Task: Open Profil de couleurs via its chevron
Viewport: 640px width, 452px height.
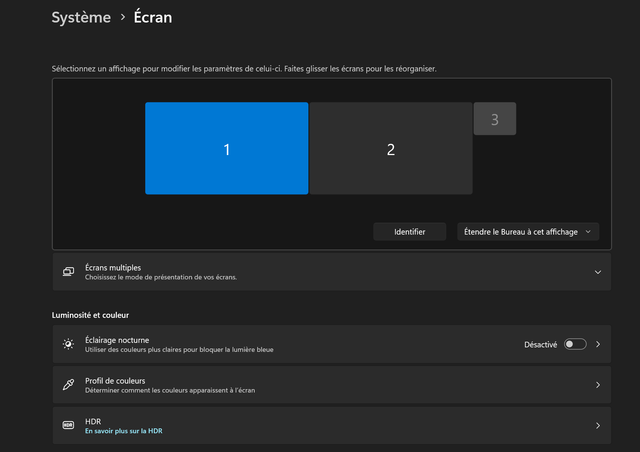Action: [x=598, y=385]
